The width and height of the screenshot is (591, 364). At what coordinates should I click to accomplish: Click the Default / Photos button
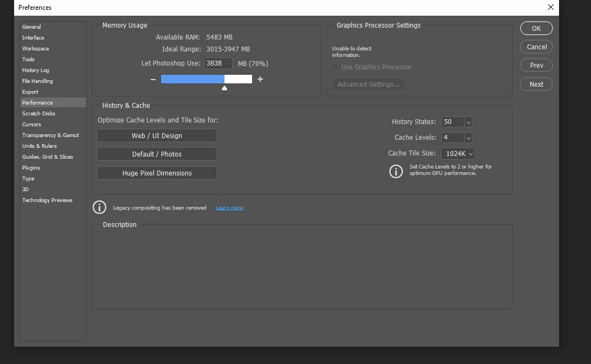click(x=157, y=154)
